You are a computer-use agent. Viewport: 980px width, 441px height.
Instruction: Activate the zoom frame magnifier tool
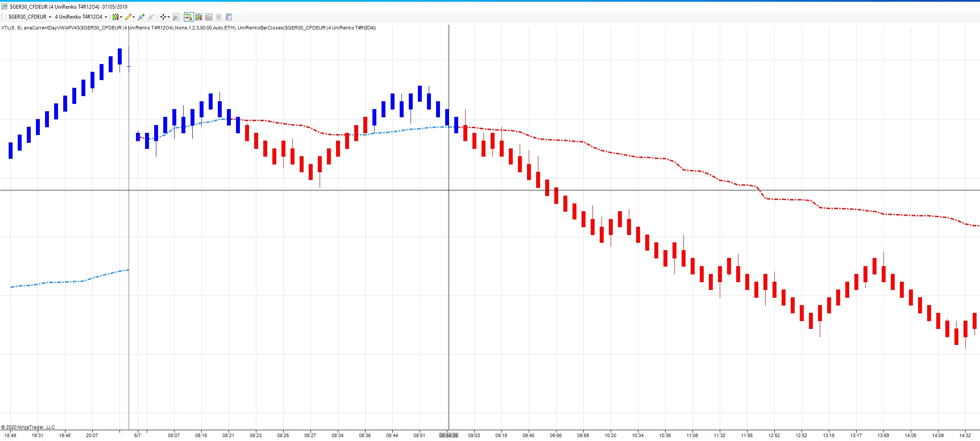176,17
